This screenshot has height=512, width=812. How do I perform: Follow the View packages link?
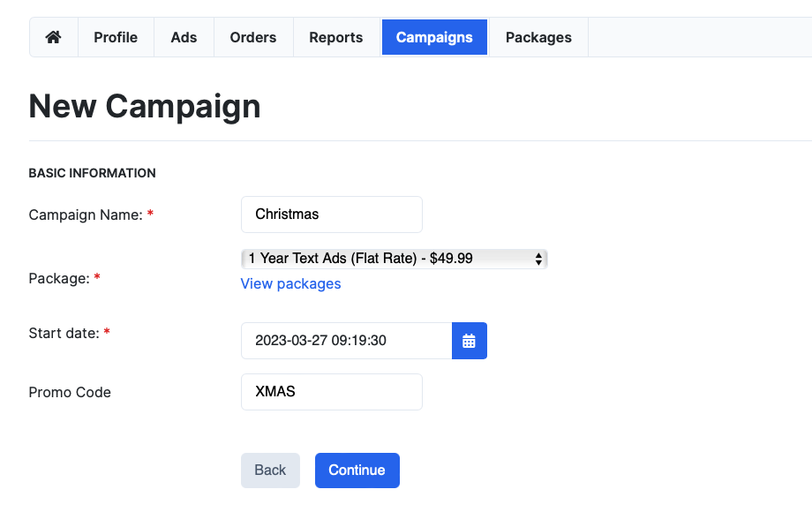(x=290, y=283)
